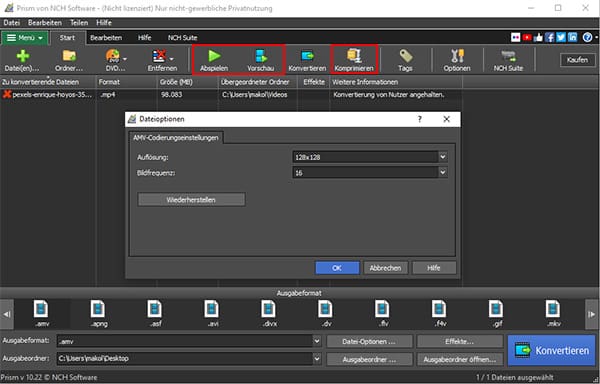Open the Tags tool
The height and width of the screenshot is (384, 600).
pyautogui.click(x=405, y=56)
